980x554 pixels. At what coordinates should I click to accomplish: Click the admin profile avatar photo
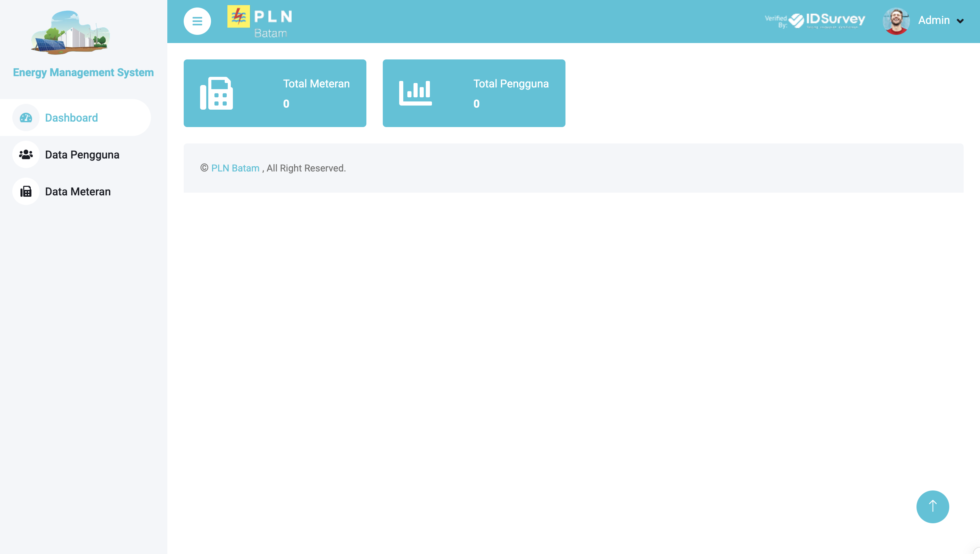coord(896,21)
